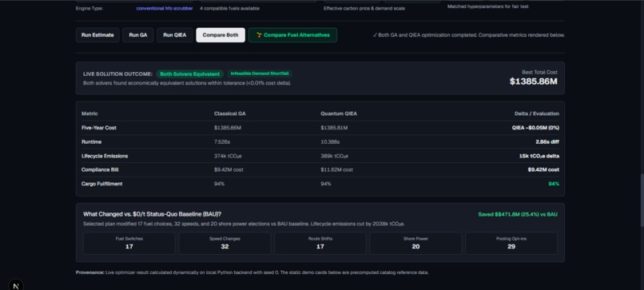This screenshot has height=290, width=644.
Task: Click the Classical GA column header
Action: pos(229,113)
